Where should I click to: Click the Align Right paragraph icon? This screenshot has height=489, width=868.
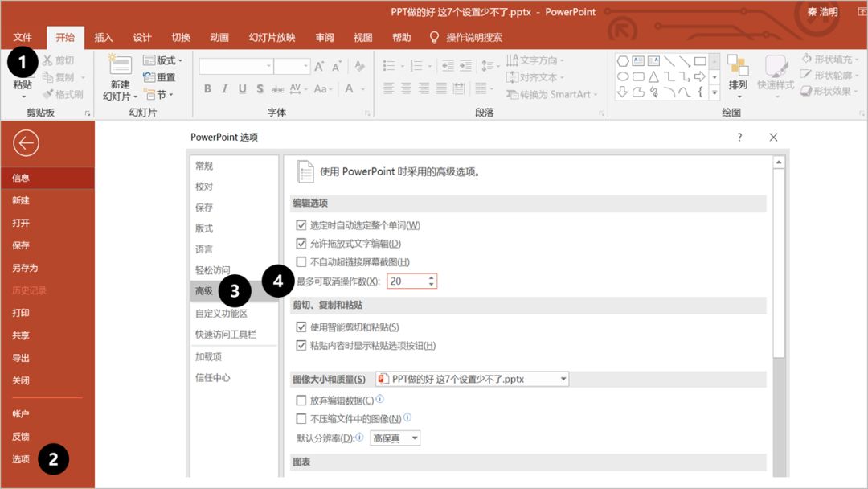pos(424,88)
